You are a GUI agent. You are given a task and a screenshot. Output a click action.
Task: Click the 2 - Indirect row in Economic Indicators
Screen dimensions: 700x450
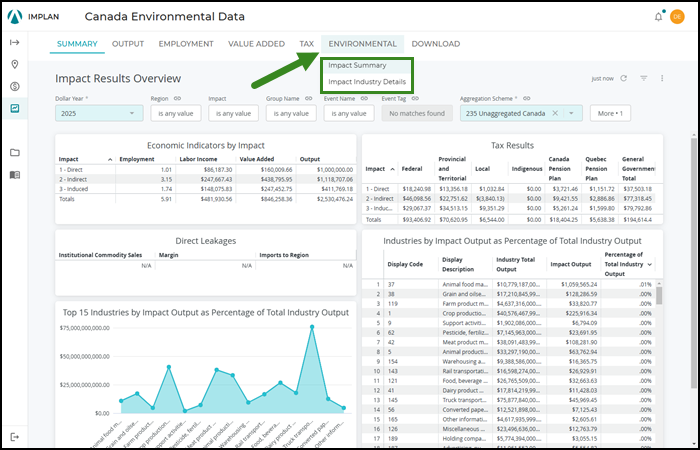[205, 179]
